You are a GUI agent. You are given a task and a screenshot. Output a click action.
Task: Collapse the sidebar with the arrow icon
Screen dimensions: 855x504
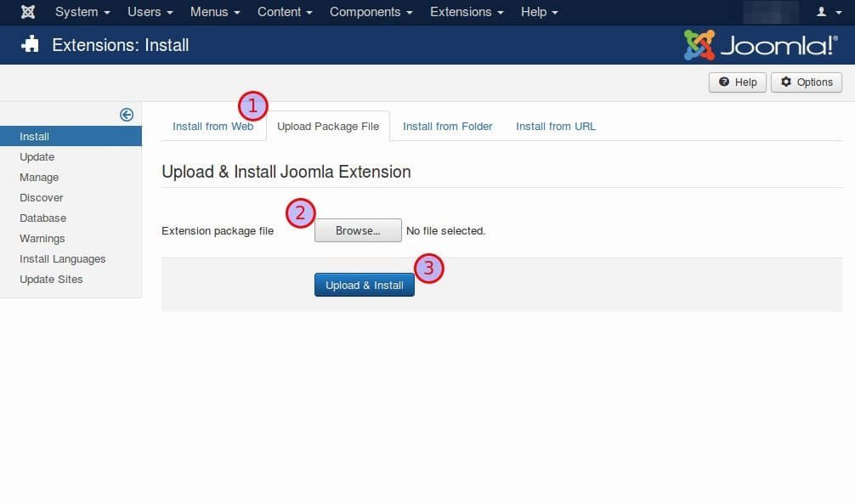[127, 115]
